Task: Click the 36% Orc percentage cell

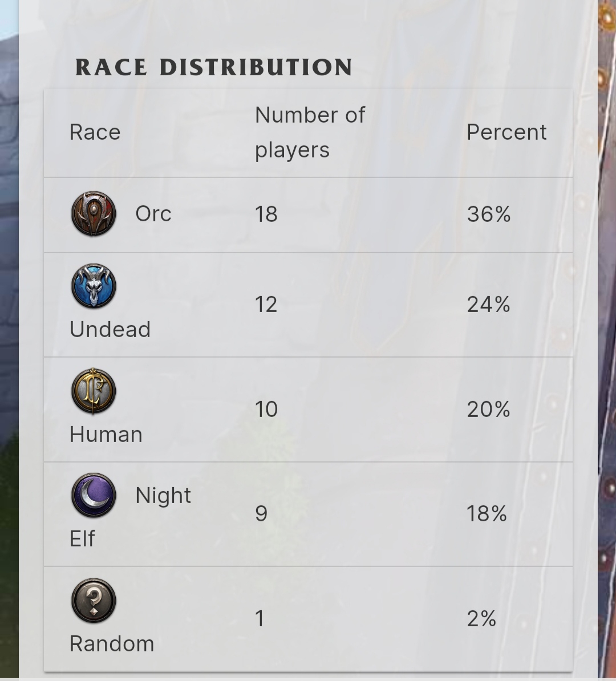Action: (x=489, y=214)
